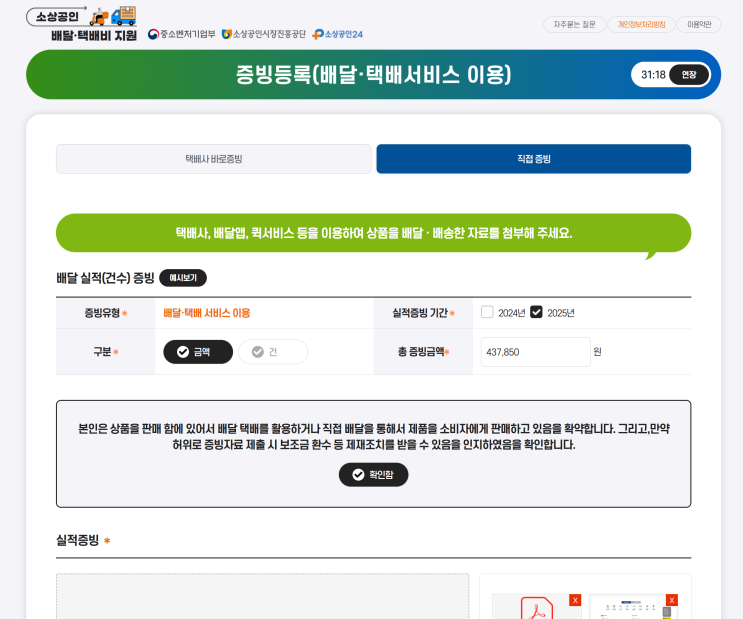Open 자주묻는 질문 page
Image resolution: width=743 pixels, height=619 pixels.
574,24
